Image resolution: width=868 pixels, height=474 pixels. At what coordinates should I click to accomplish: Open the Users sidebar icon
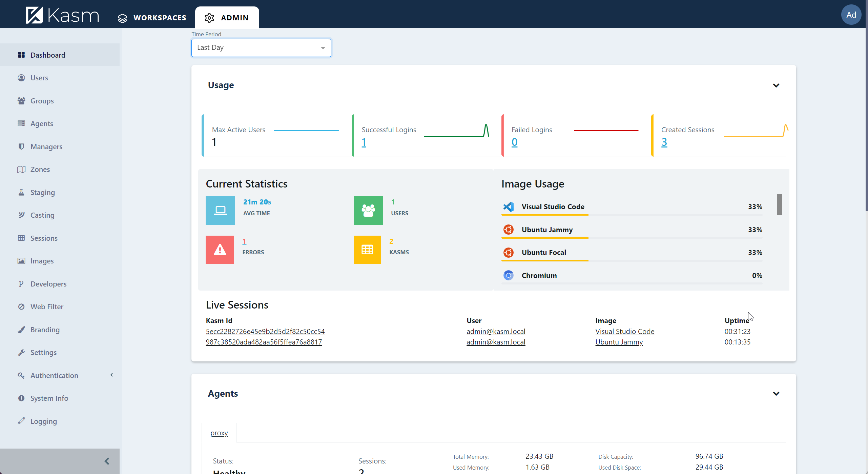[21, 78]
